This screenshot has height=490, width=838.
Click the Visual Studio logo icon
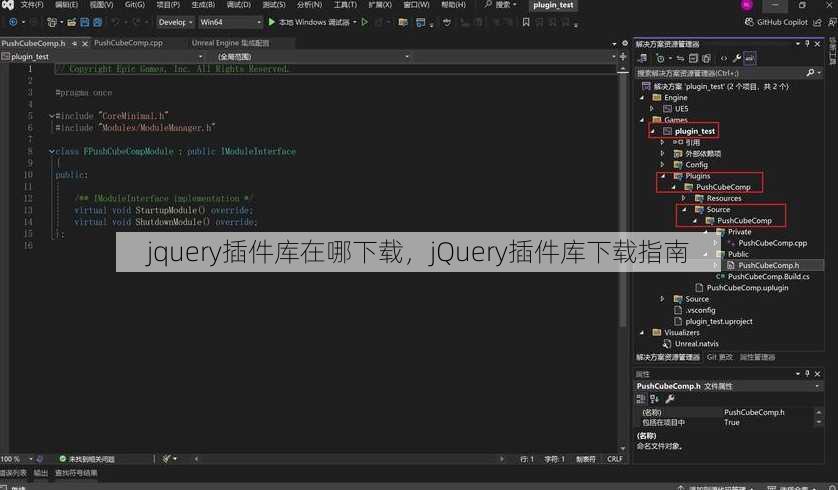[7, 5]
